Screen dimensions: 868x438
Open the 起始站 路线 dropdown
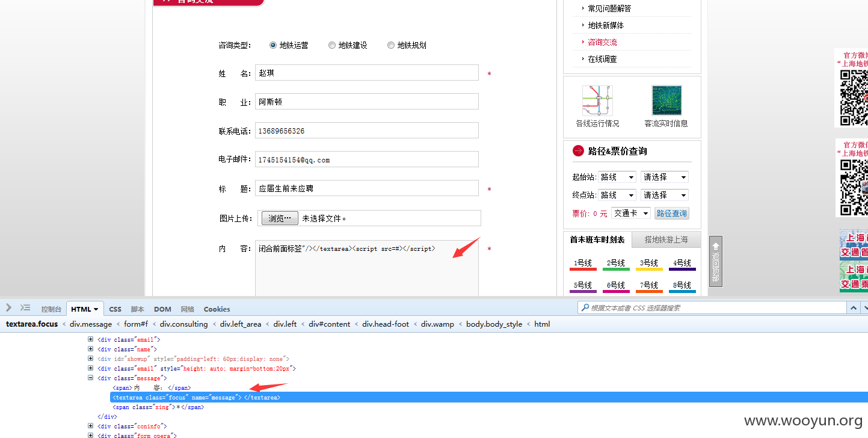pyautogui.click(x=617, y=177)
